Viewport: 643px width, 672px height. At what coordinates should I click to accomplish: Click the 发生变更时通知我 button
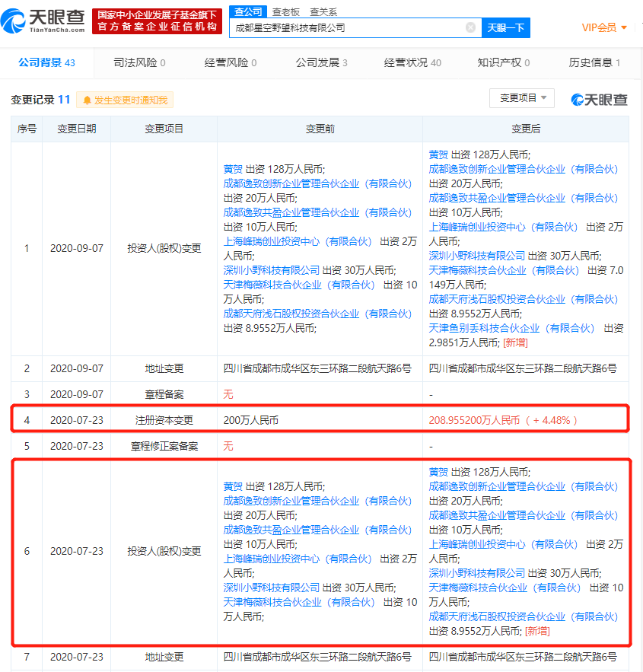(x=125, y=100)
